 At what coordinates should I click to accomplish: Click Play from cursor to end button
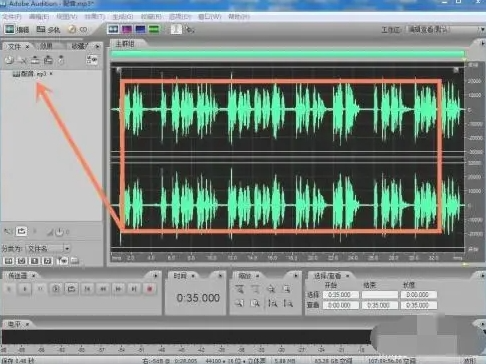pyautogui.click(x=56, y=289)
